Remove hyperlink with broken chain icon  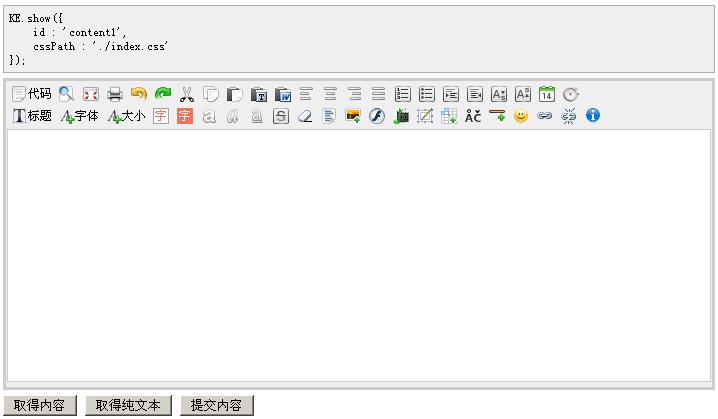point(569,116)
